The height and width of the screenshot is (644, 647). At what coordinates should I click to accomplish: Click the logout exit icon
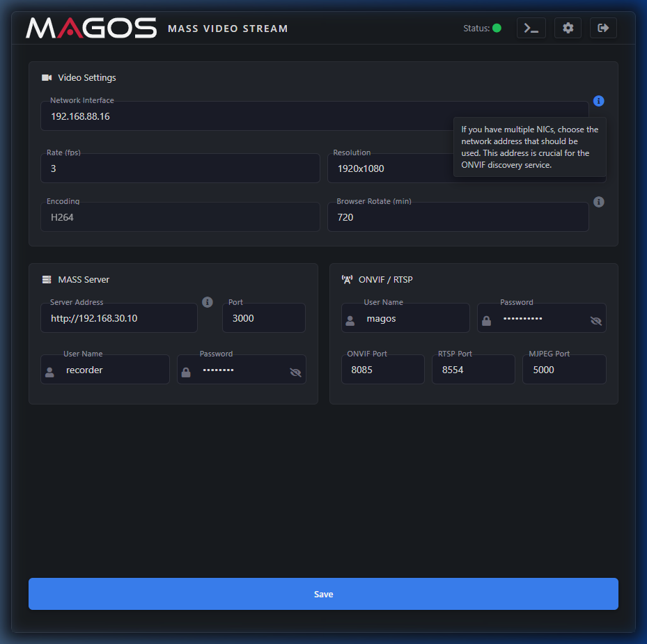[603, 28]
